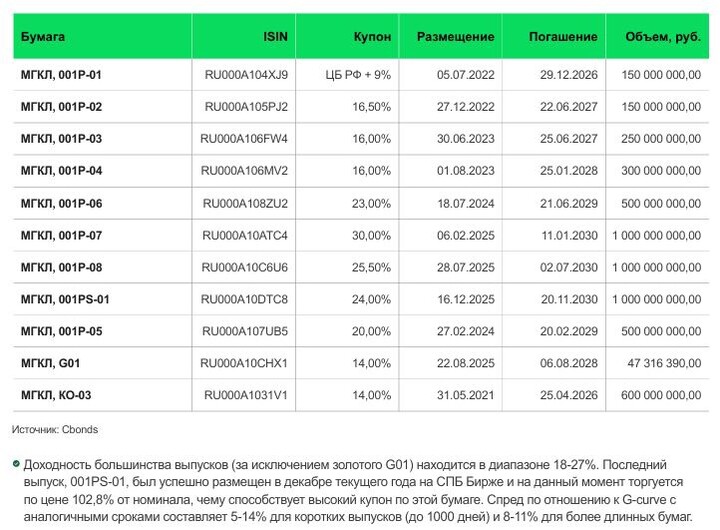This screenshot has width=720, height=530.
Task: Click the 30,00% coupon value
Action: pyautogui.click(x=372, y=235)
